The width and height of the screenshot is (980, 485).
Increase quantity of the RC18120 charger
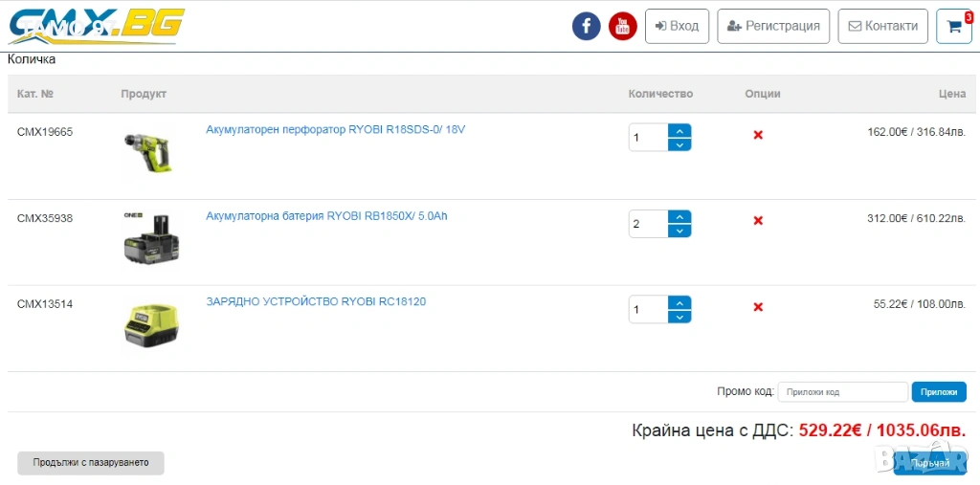[x=679, y=303]
